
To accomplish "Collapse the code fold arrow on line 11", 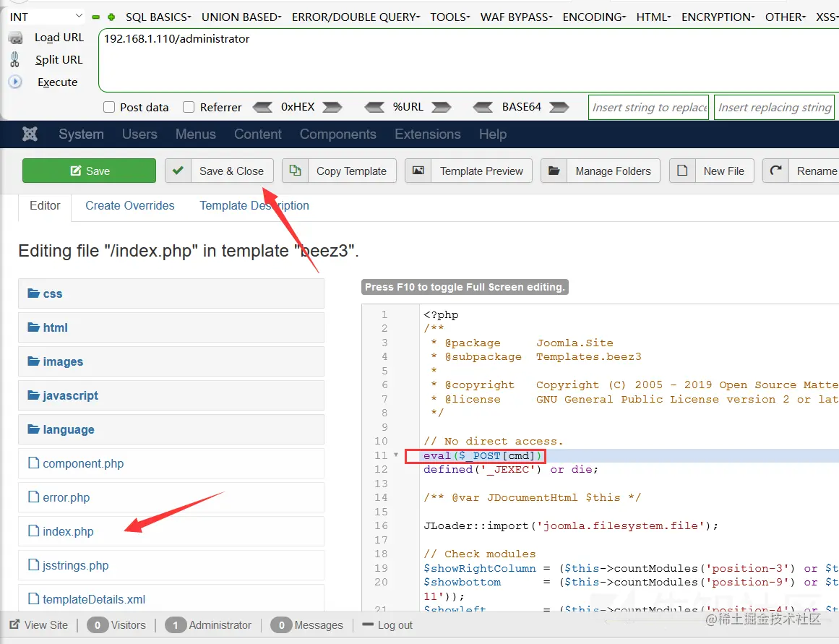I will 396,455.
